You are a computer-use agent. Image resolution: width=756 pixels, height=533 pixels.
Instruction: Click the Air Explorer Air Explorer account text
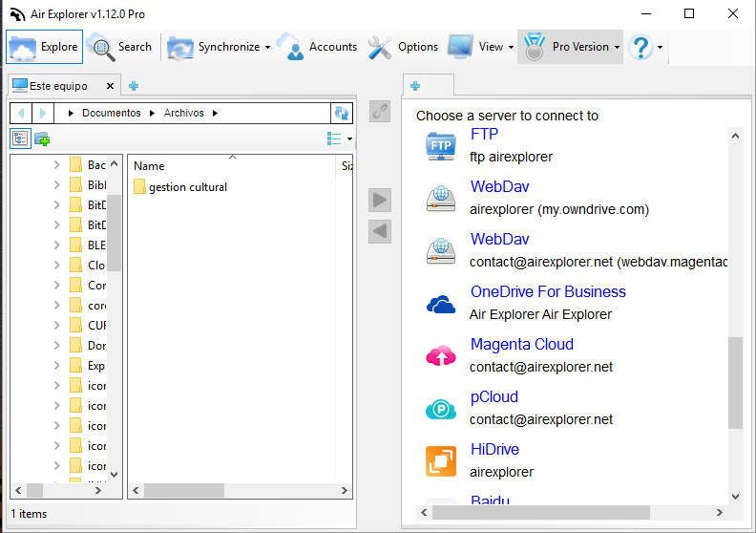tap(540, 314)
